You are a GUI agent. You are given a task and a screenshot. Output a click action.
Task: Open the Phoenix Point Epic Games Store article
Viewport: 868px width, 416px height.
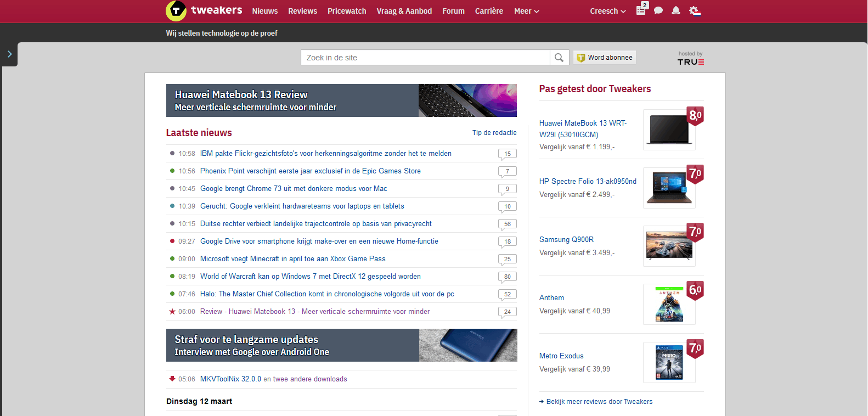[311, 171]
